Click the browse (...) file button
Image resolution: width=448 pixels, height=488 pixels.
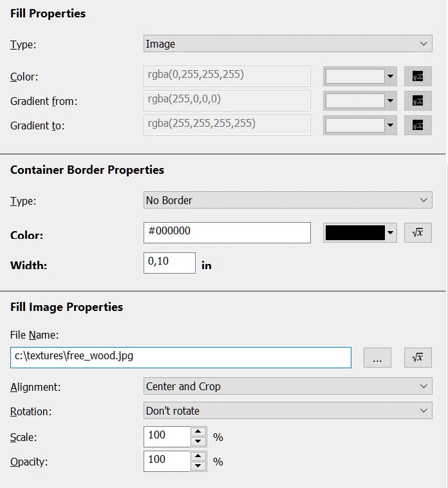(x=377, y=357)
